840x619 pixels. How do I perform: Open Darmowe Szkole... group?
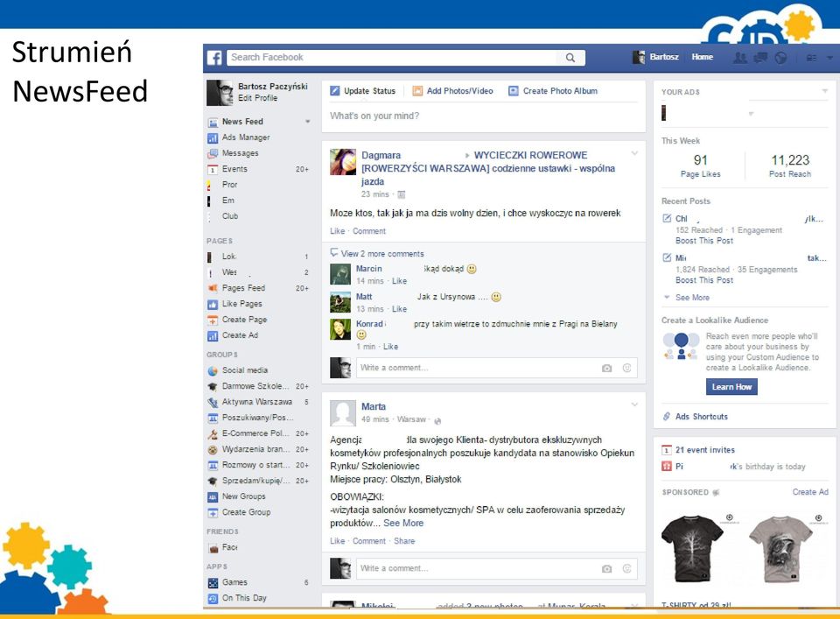[x=257, y=386]
